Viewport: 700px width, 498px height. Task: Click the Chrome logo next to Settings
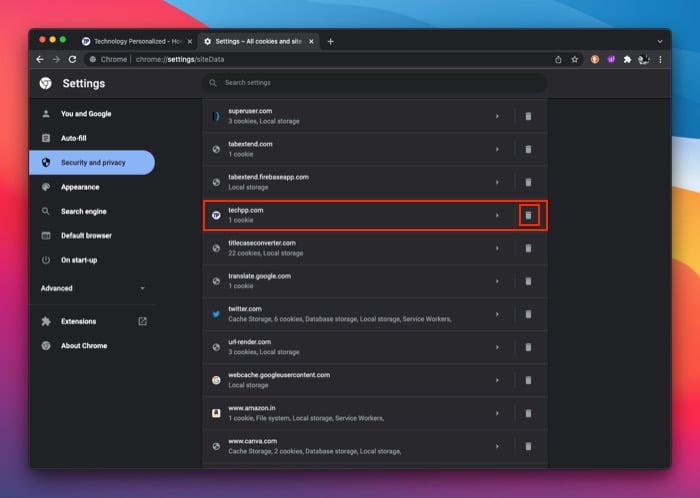click(46, 83)
